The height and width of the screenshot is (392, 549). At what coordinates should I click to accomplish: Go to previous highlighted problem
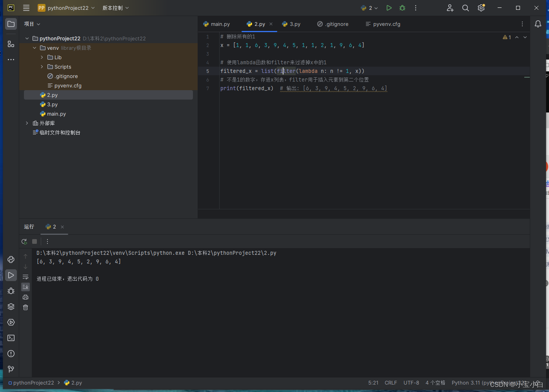517,37
